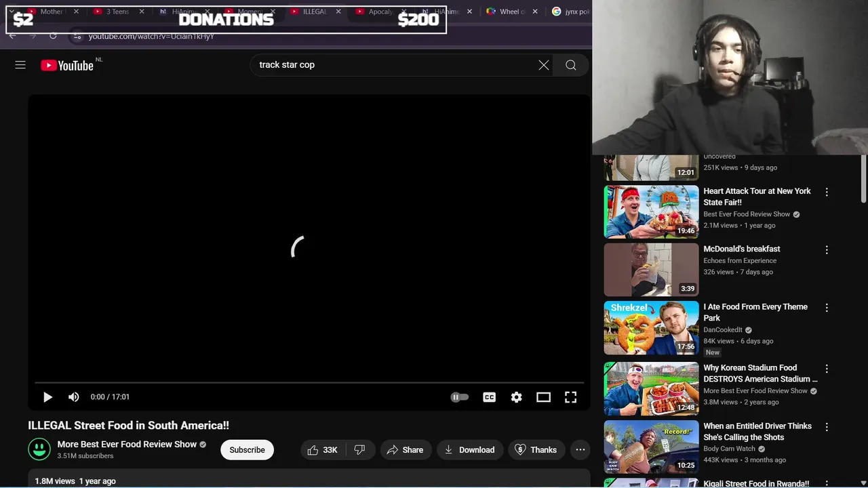Download the video
The image size is (868, 488).
pos(469,450)
